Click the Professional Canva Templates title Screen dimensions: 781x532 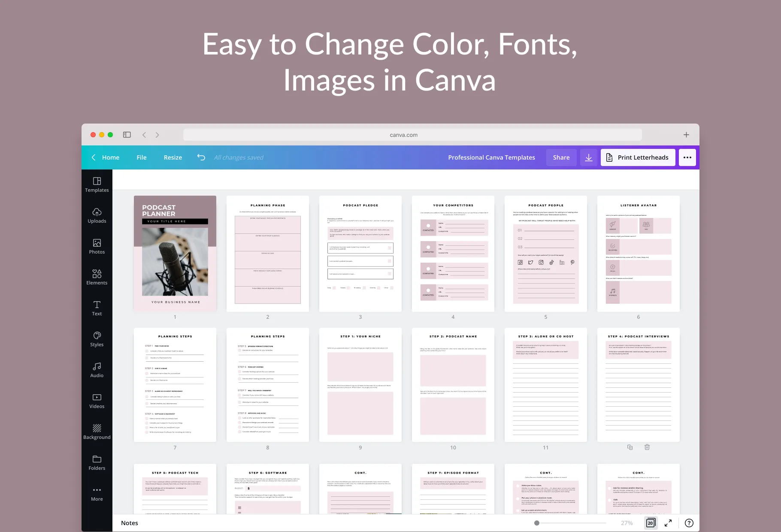[x=492, y=157]
